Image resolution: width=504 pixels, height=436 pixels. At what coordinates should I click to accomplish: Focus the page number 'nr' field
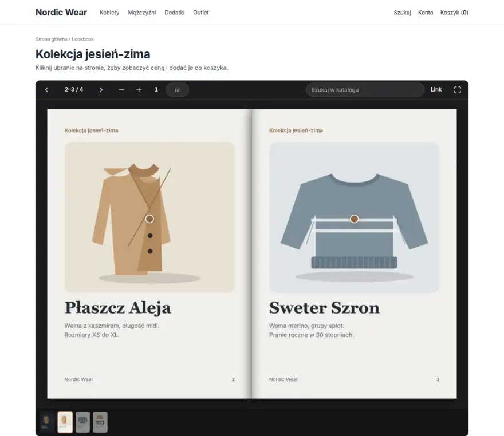click(x=177, y=90)
